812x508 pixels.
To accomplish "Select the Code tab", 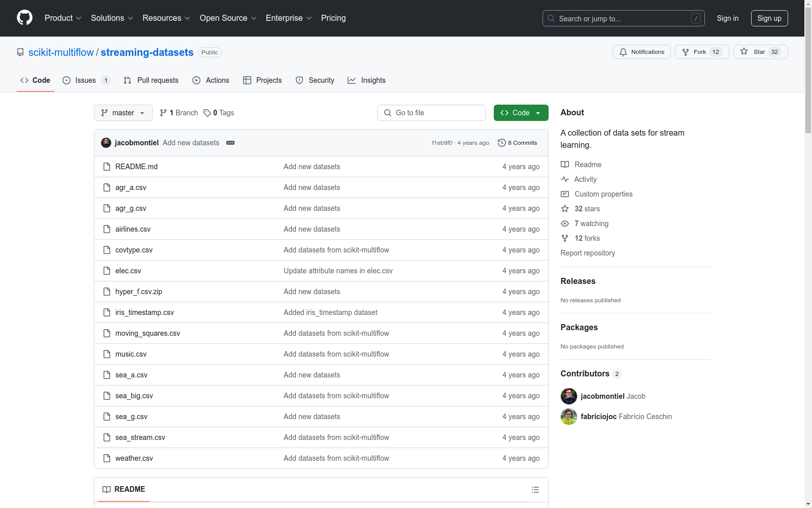I will point(36,80).
